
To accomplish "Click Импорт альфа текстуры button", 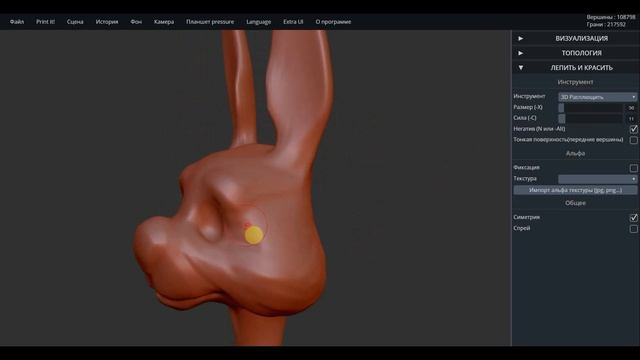I will tap(575, 190).
